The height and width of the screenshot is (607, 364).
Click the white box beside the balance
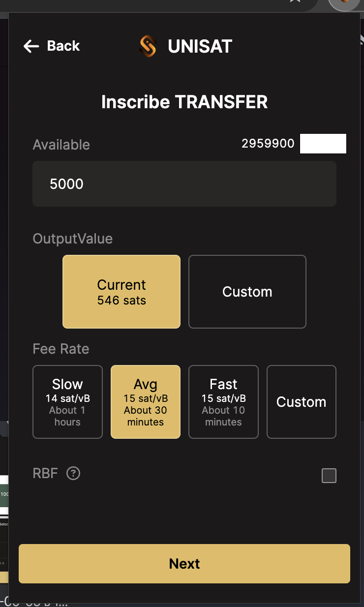pyautogui.click(x=323, y=144)
